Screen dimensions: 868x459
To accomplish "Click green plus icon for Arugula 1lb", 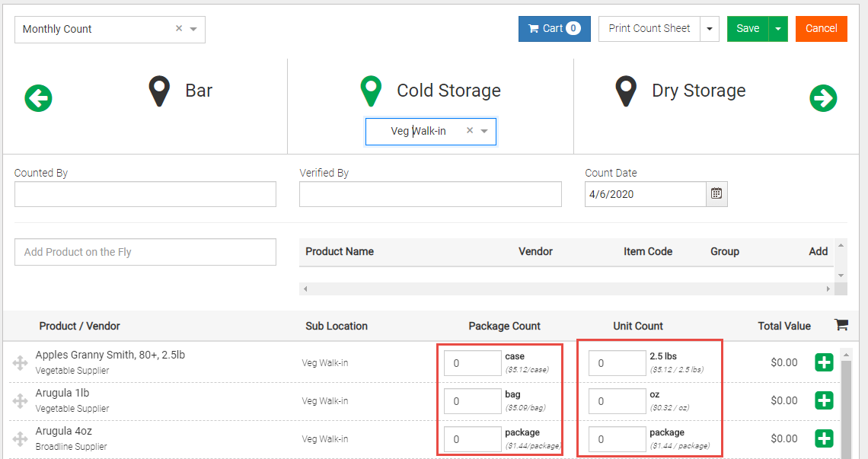I will (824, 400).
